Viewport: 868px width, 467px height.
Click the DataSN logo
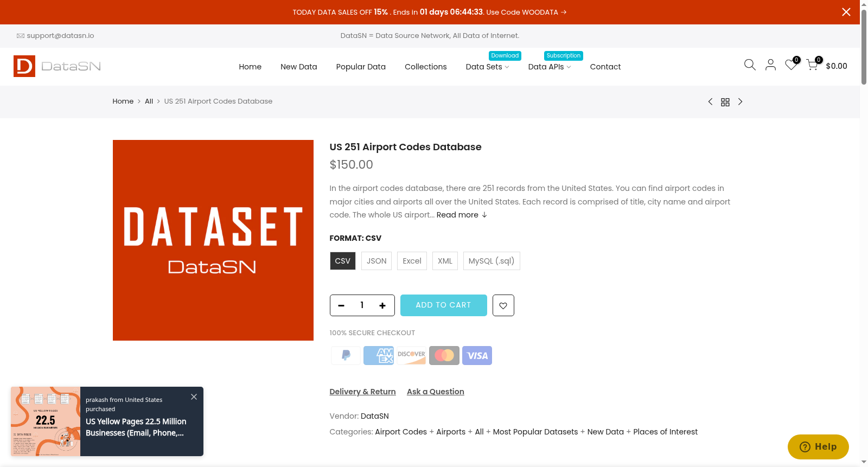58,66
